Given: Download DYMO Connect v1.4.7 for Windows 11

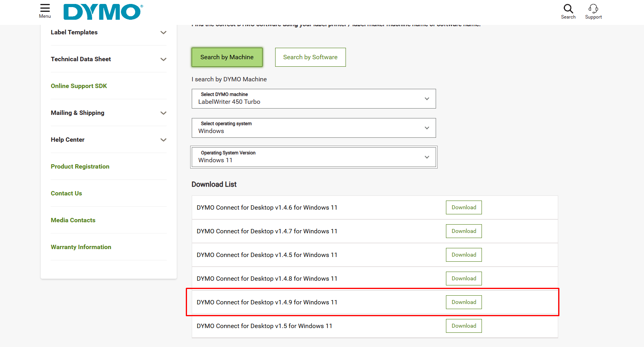Looking at the screenshot, I should pyautogui.click(x=464, y=231).
